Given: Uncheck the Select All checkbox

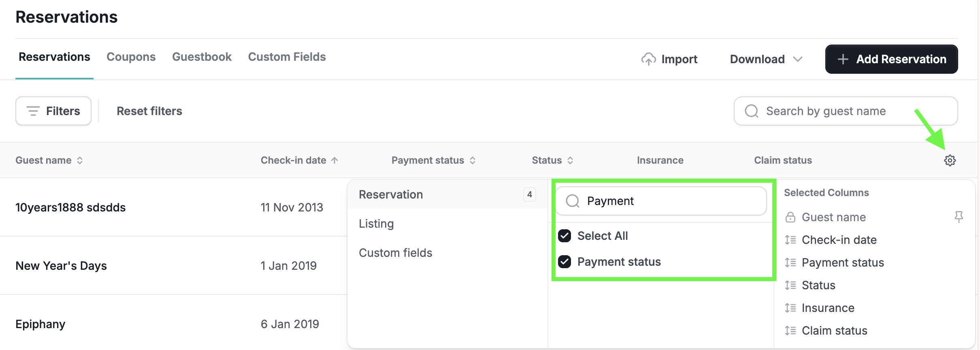Looking at the screenshot, I should [x=565, y=236].
